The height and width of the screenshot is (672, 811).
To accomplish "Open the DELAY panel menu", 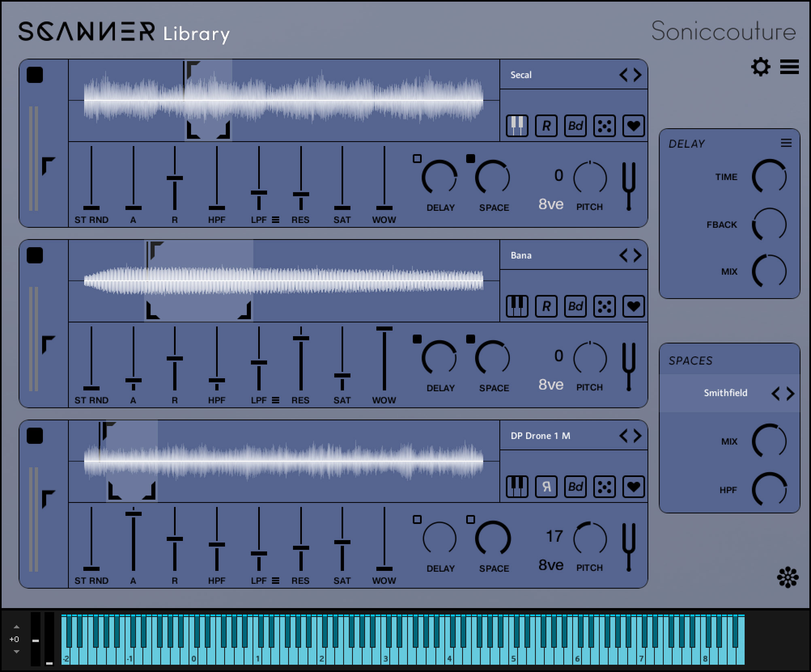I will pos(786,143).
